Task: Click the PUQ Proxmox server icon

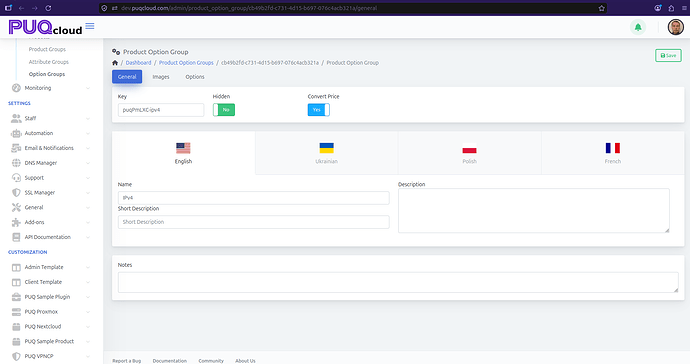Action: (x=16, y=312)
